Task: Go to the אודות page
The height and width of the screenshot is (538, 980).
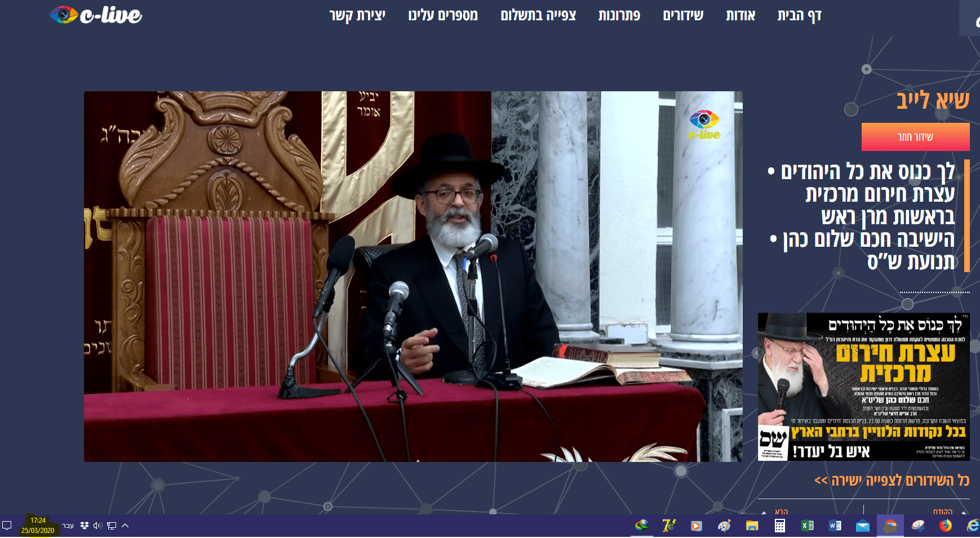Action: [x=740, y=15]
